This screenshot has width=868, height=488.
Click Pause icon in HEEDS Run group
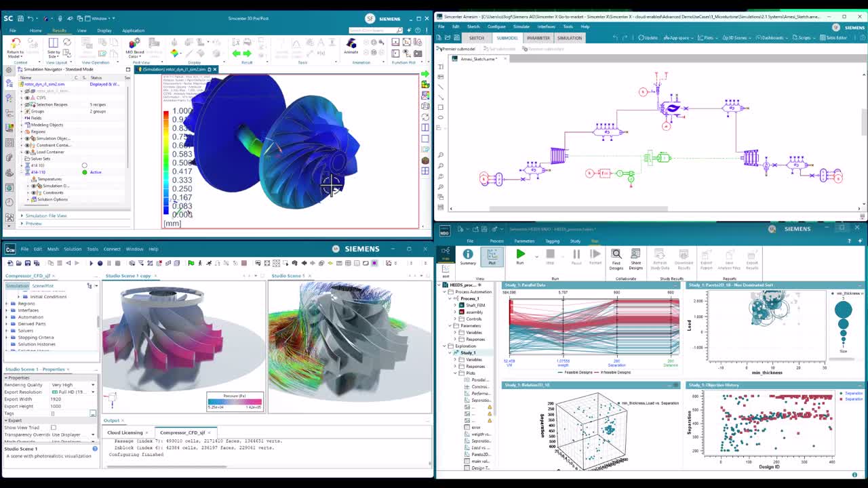click(576, 256)
